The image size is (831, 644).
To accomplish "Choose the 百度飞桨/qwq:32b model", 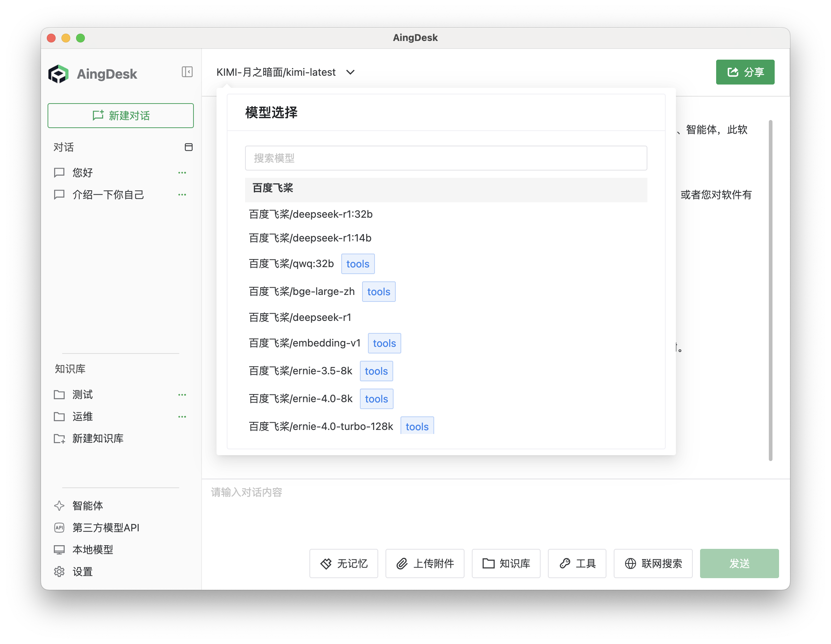I will coord(291,264).
